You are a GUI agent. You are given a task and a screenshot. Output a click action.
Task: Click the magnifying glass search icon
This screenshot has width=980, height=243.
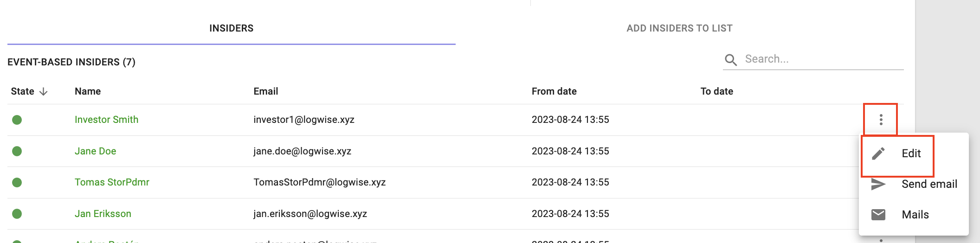(731, 60)
